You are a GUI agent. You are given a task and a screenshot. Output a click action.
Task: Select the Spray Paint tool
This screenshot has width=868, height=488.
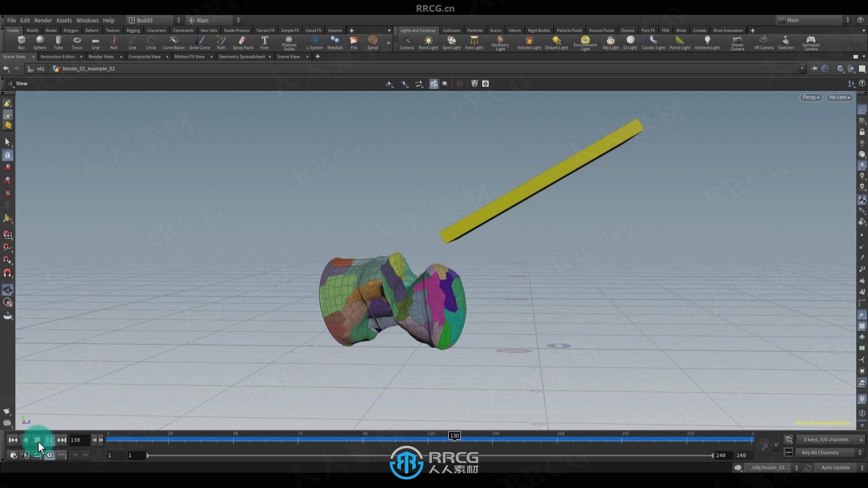pyautogui.click(x=242, y=41)
